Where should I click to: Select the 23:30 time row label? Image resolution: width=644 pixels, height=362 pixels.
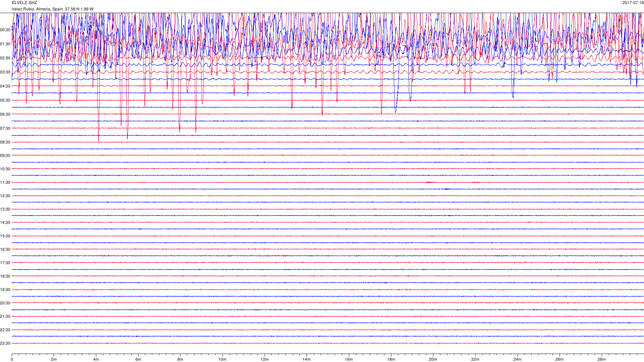(5, 343)
